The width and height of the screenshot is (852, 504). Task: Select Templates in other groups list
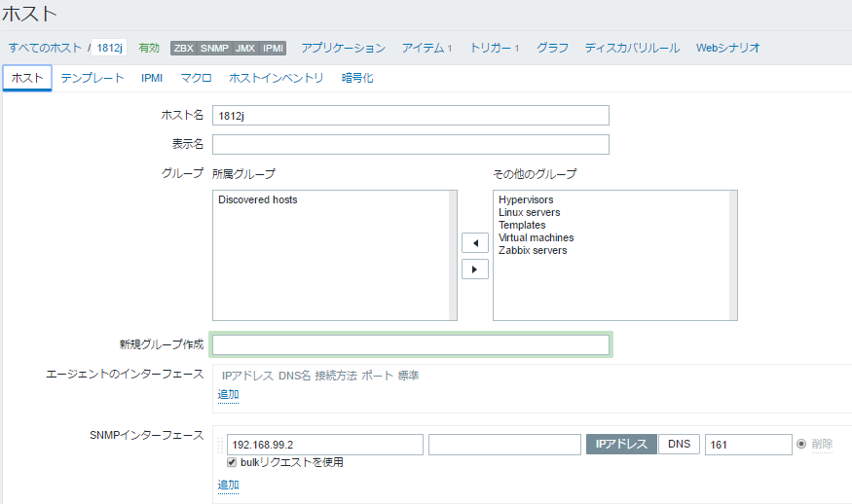(522, 225)
